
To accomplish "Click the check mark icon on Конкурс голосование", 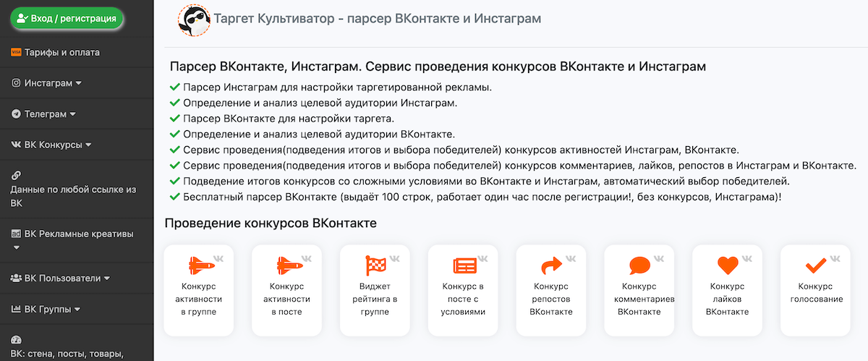I will [x=816, y=266].
